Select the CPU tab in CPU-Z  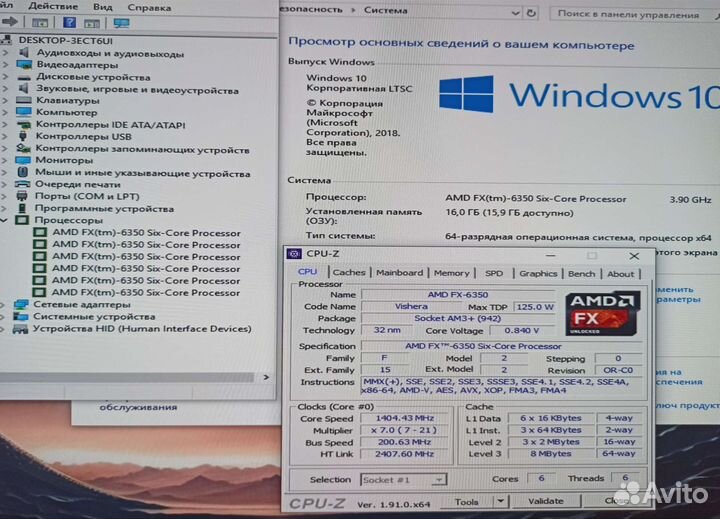(x=307, y=271)
